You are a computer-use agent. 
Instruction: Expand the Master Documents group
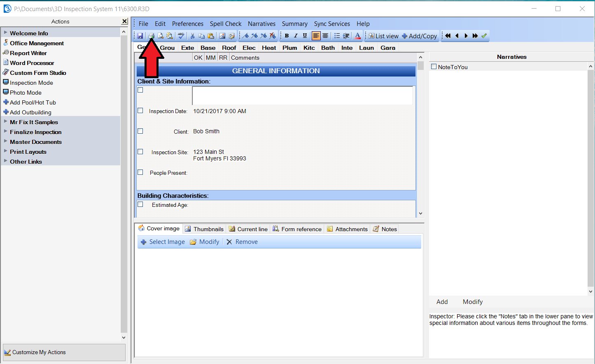point(5,141)
